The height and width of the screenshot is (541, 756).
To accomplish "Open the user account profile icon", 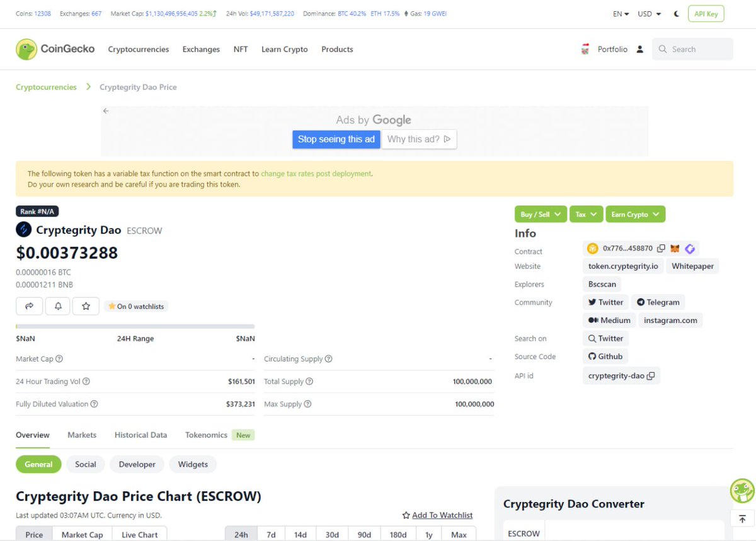I will pyautogui.click(x=640, y=49).
